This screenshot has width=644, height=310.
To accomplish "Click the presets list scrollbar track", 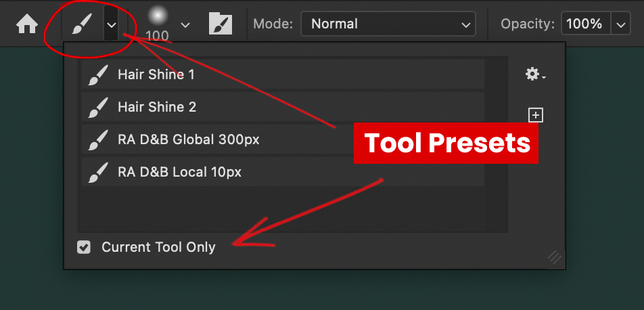I will [496, 145].
